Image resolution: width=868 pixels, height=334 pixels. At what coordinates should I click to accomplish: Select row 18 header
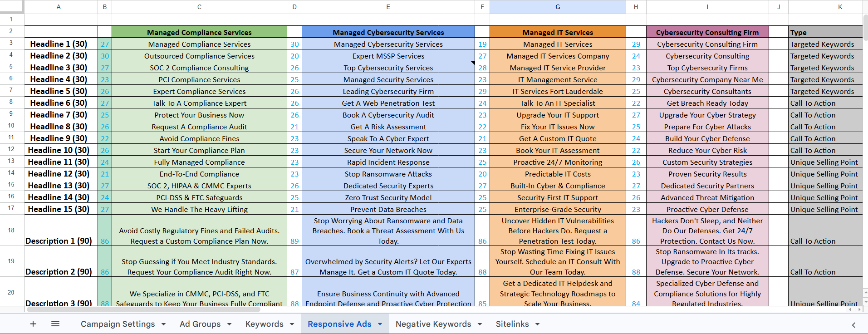tap(12, 230)
